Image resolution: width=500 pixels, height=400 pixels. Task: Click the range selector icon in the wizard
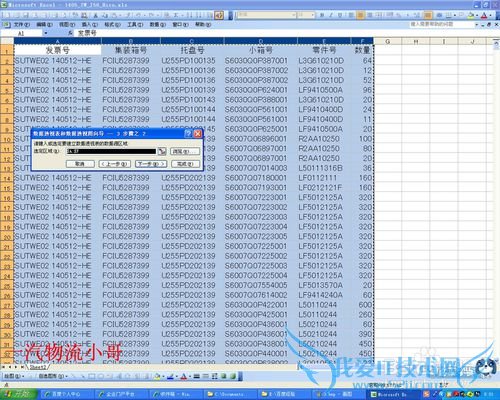pos(162,151)
